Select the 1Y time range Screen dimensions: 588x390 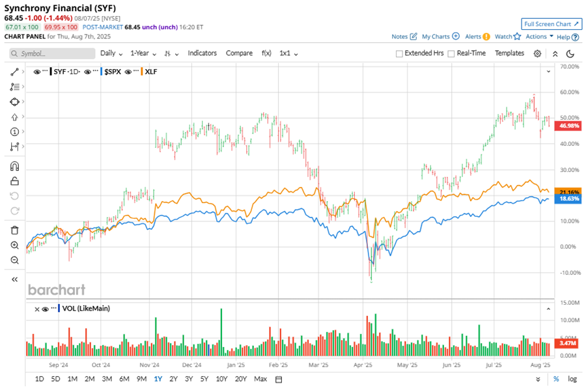point(158,379)
